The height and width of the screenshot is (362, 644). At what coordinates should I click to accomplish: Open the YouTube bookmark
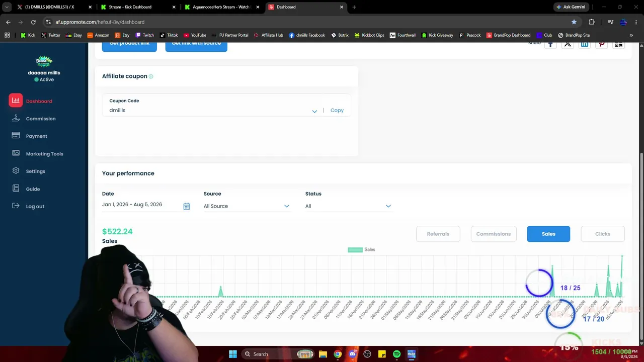coord(195,35)
